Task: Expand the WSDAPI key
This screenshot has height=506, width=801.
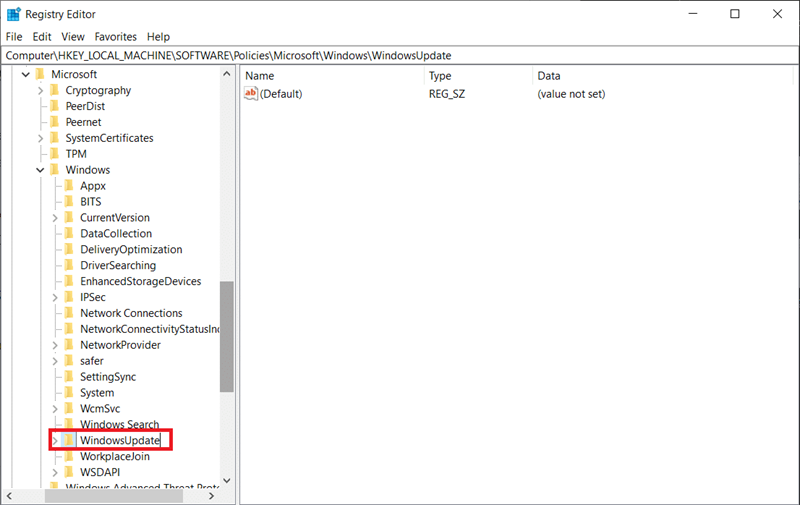Action: tap(55, 473)
